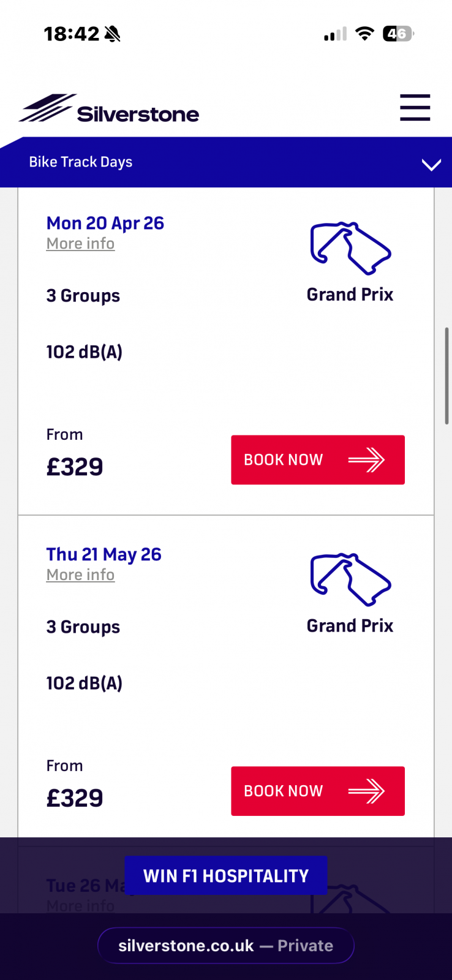The height and width of the screenshot is (980, 452).
Task: Book Now for the 21 May track day
Action: coord(317,791)
